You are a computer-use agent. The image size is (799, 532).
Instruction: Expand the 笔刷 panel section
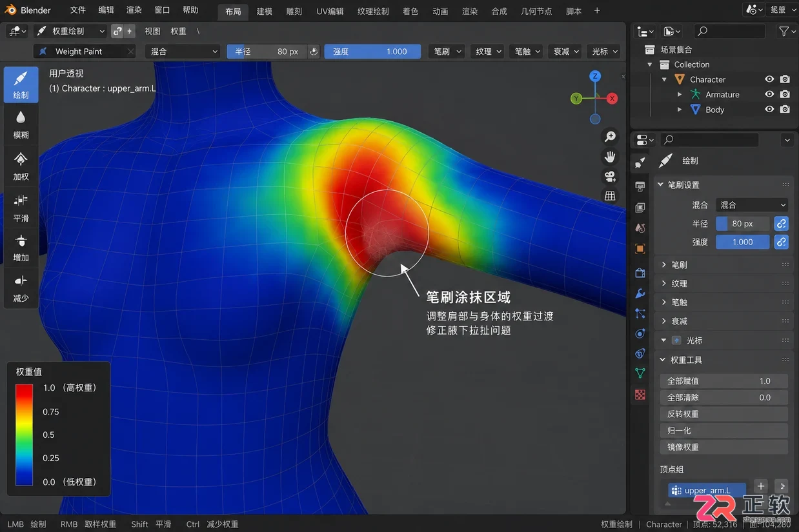[723, 265]
